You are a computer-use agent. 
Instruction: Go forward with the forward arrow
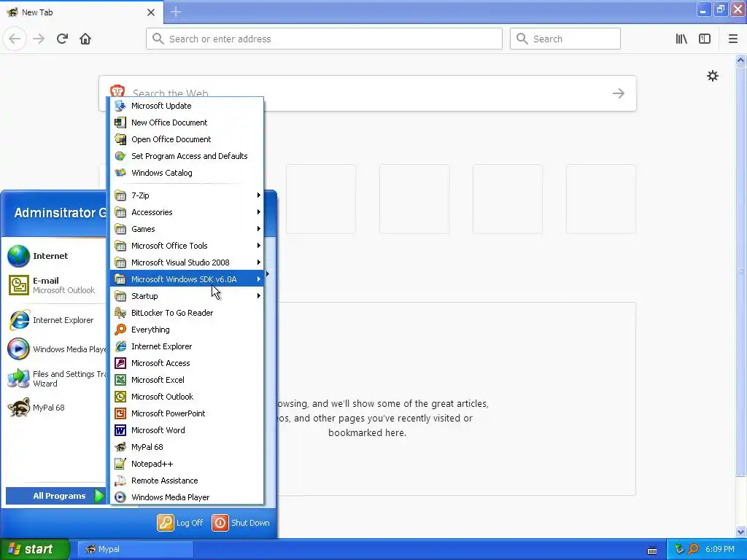[39, 39]
